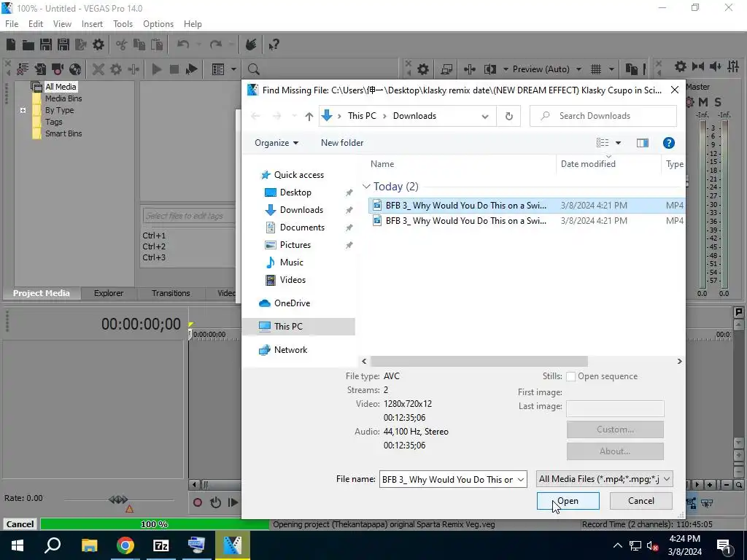Viewport: 747px width, 560px height.
Task: Toggle the dialog preview pane button
Action: pos(643,143)
